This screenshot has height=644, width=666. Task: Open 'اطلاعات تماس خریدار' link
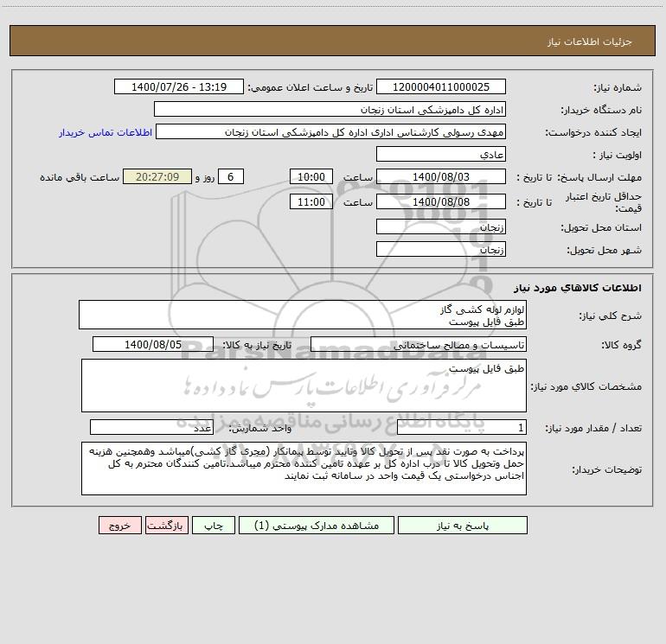point(106,132)
